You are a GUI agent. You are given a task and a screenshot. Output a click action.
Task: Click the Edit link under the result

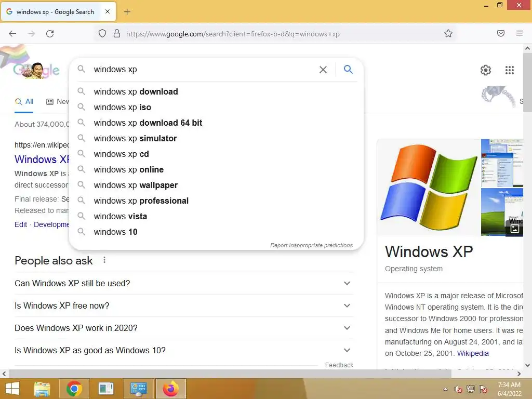[x=21, y=224]
